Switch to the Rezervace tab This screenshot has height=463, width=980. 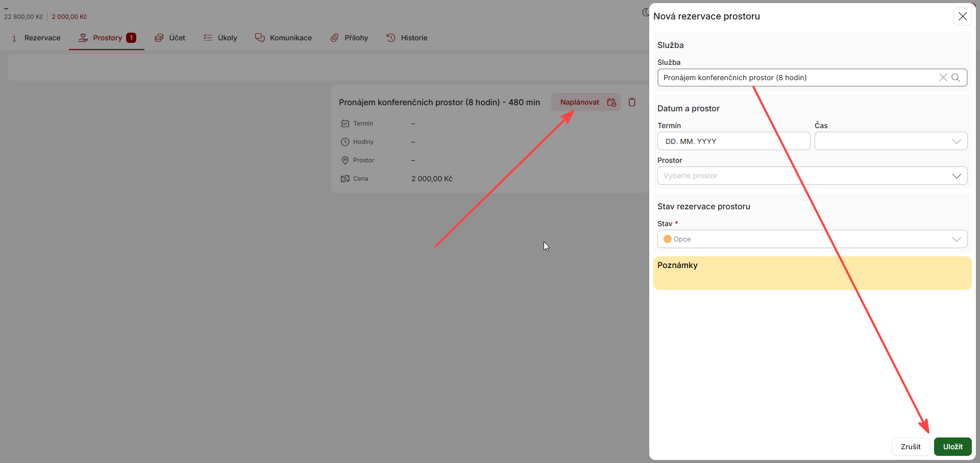(36, 38)
